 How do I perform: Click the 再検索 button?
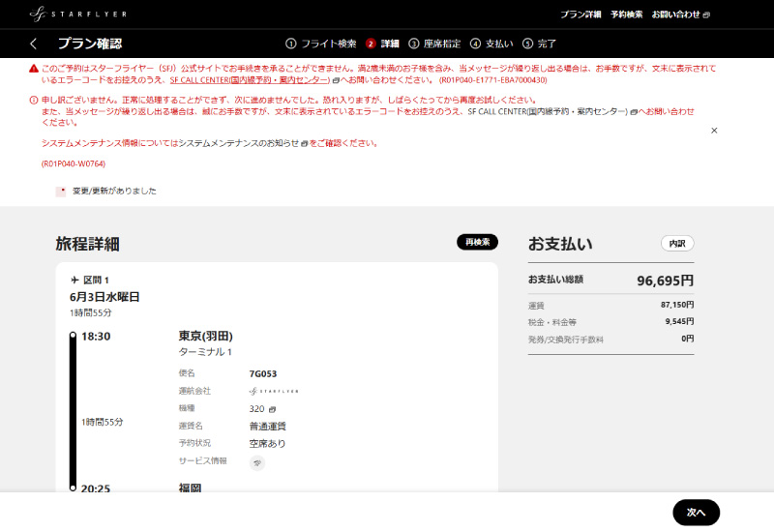click(x=477, y=242)
